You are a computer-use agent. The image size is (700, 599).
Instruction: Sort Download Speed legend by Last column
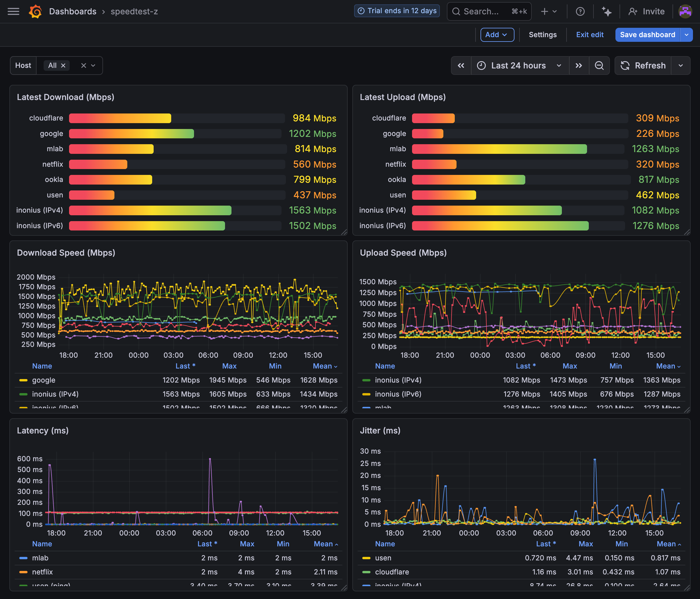click(x=185, y=366)
